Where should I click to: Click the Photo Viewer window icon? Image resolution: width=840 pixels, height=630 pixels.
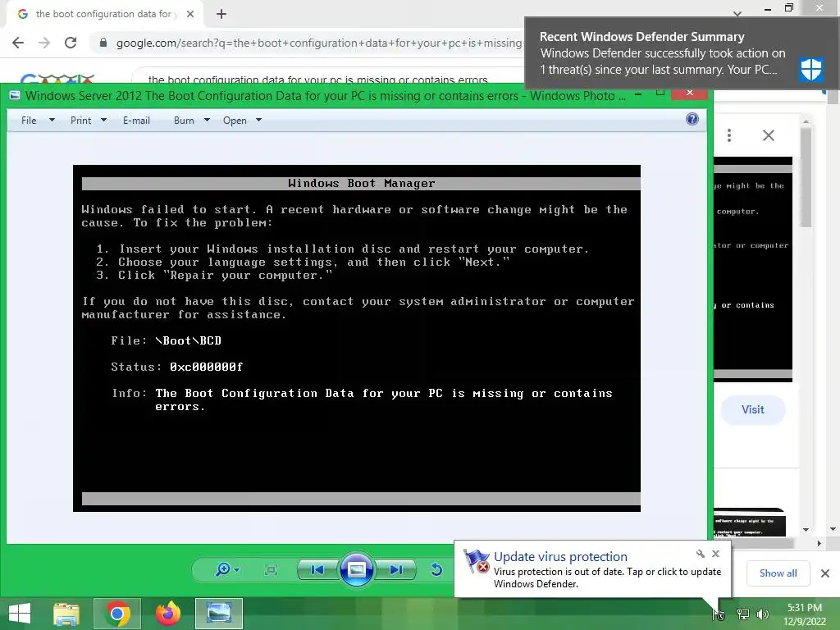click(15, 95)
